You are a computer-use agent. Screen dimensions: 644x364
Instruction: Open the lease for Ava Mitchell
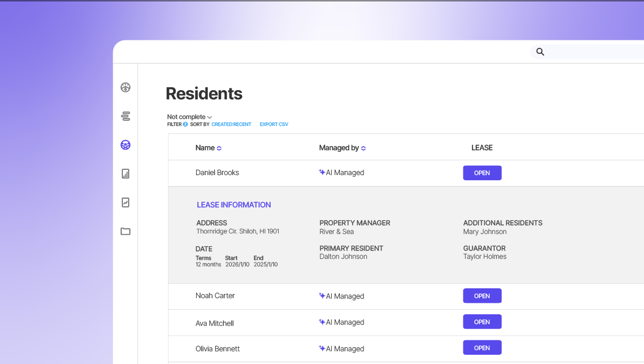482,322
